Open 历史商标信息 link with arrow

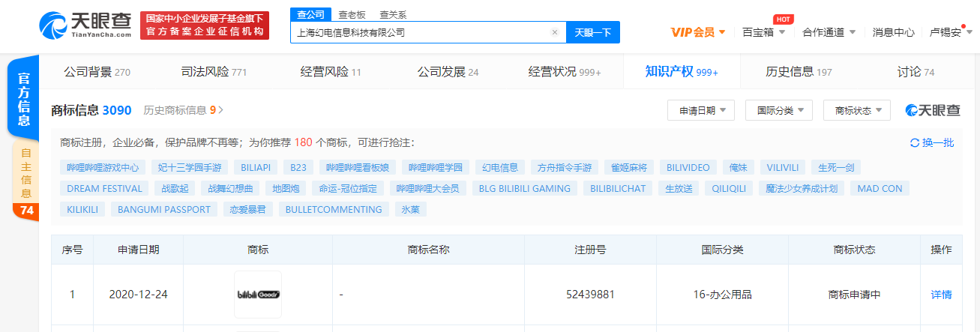point(183,110)
